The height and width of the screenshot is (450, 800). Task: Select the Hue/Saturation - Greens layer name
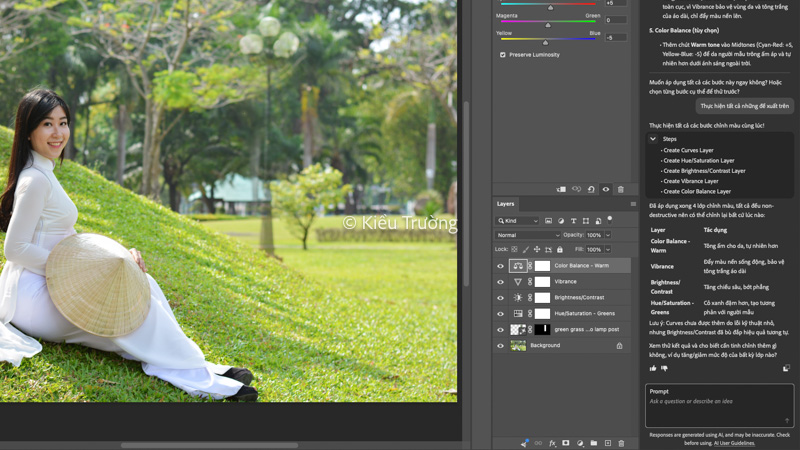585,314
